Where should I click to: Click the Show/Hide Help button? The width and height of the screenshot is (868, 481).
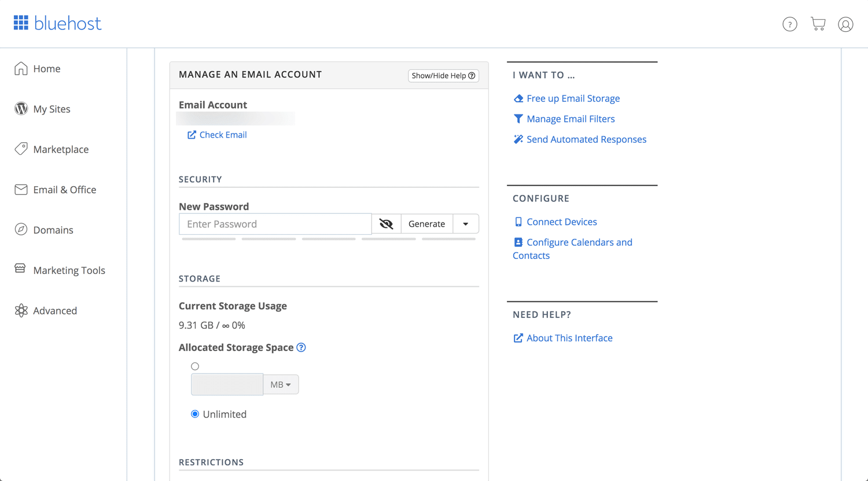[x=443, y=76]
